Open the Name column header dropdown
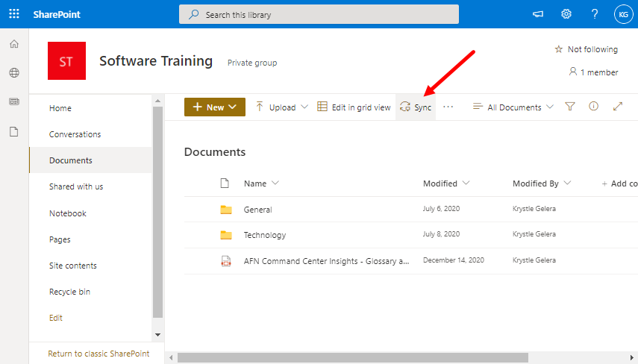This screenshot has height=364, width=638. click(261, 183)
